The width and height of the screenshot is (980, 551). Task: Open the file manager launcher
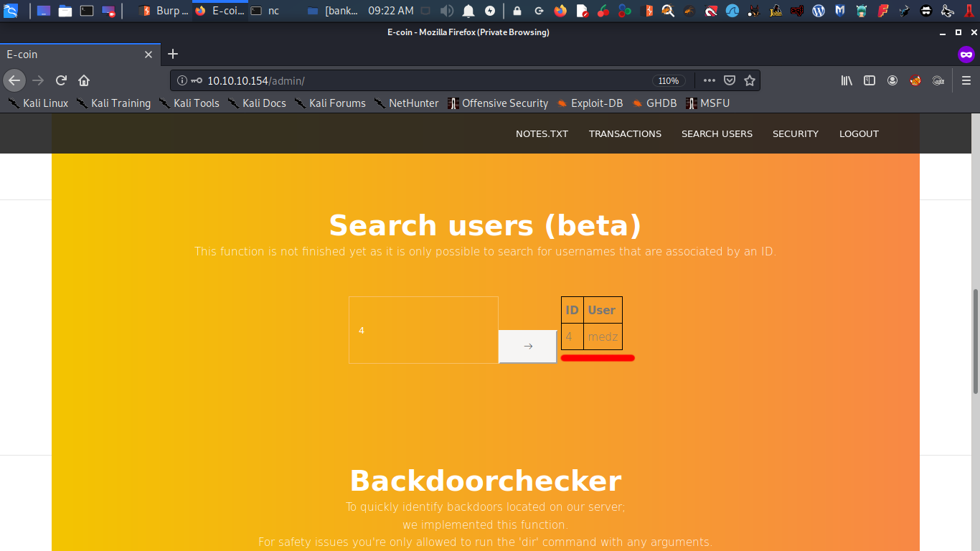pos(65,11)
